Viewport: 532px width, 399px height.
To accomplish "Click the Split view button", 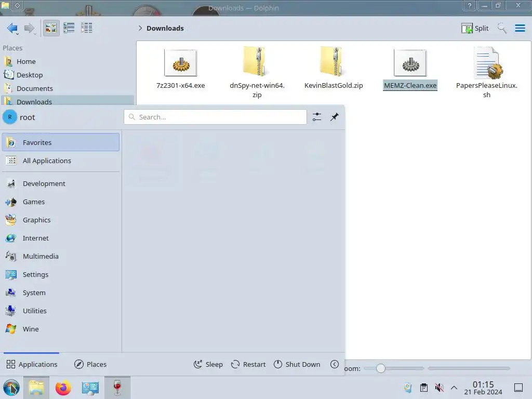I will point(475,28).
